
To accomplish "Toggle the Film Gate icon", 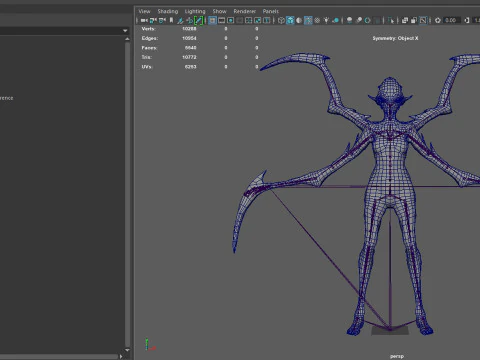I will (x=221, y=21).
